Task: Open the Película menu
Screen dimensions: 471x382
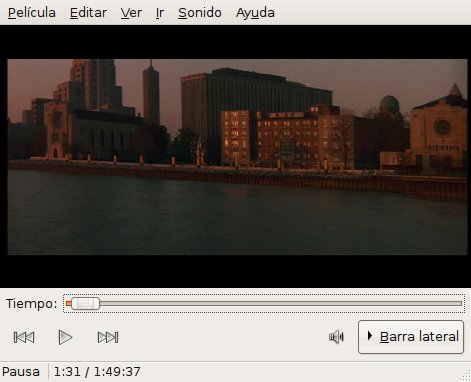Action: click(32, 13)
